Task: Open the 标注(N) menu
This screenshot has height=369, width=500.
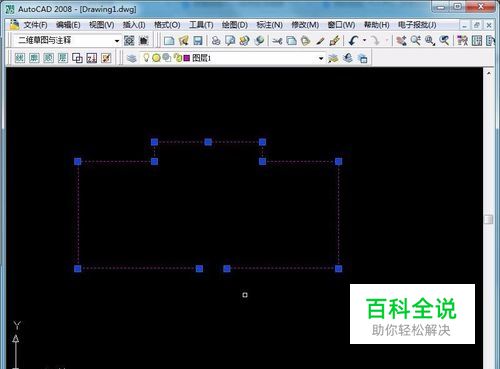Action: [x=269, y=25]
